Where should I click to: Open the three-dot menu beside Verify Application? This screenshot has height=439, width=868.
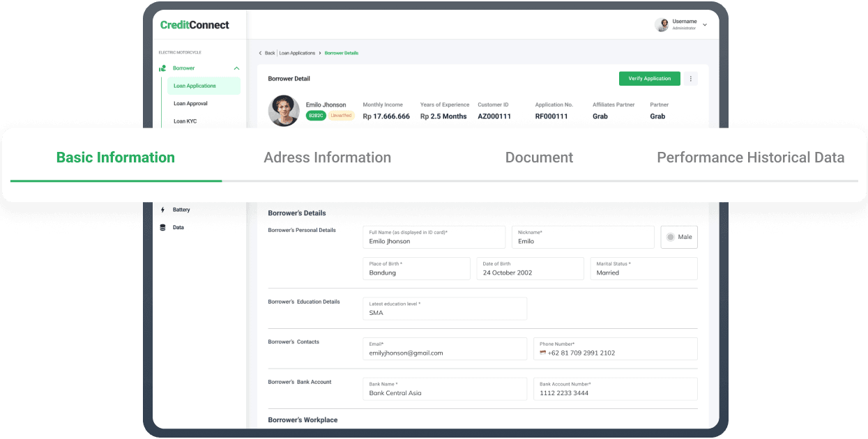pyautogui.click(x=691, y=79)
